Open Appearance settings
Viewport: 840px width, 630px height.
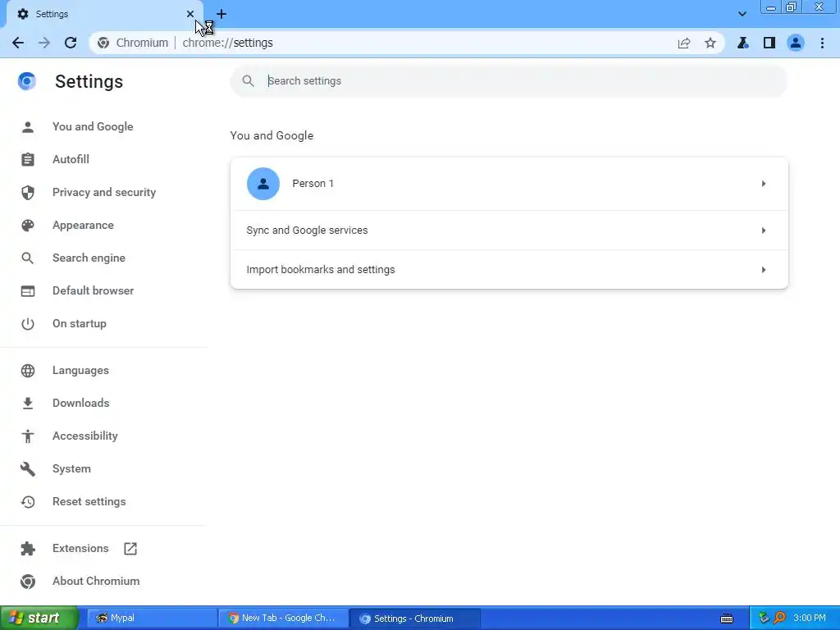coord(83,226)
